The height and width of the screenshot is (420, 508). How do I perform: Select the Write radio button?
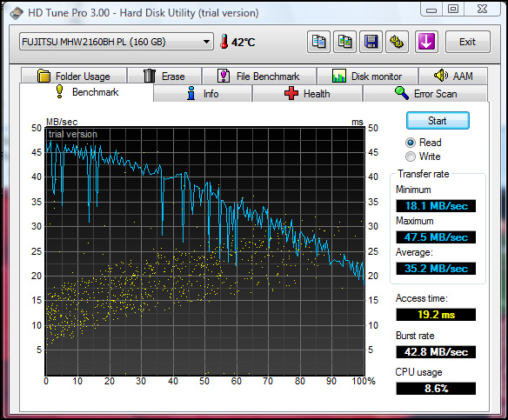(x=411, y=157)
